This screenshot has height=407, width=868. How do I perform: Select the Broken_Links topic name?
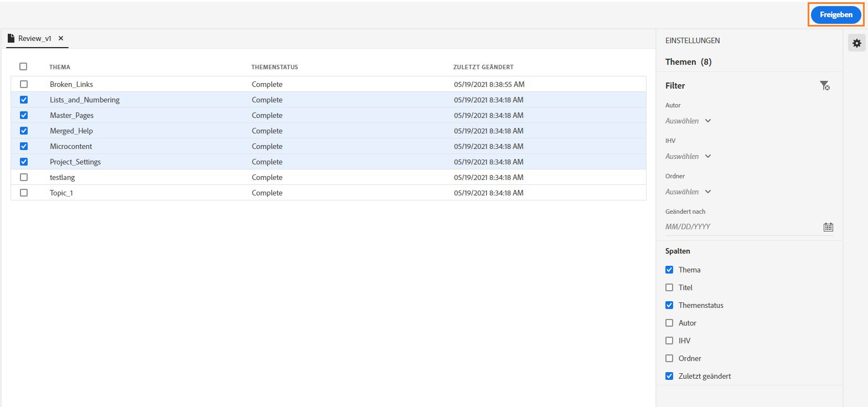(71, 84)
